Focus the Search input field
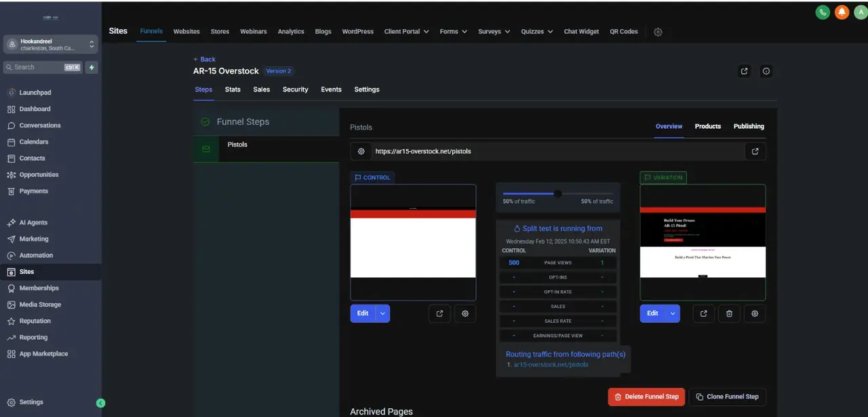Screen dimensions: 868x417 (x=42, y=67)
